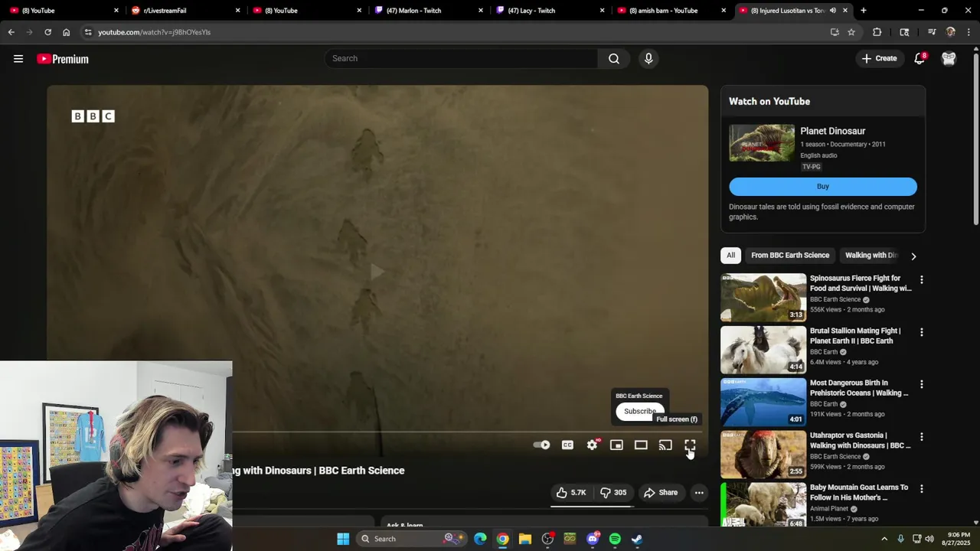This screenshot has height=551, width=980.
Task: Open Chrome media control icon
Action: coord(932,32)
